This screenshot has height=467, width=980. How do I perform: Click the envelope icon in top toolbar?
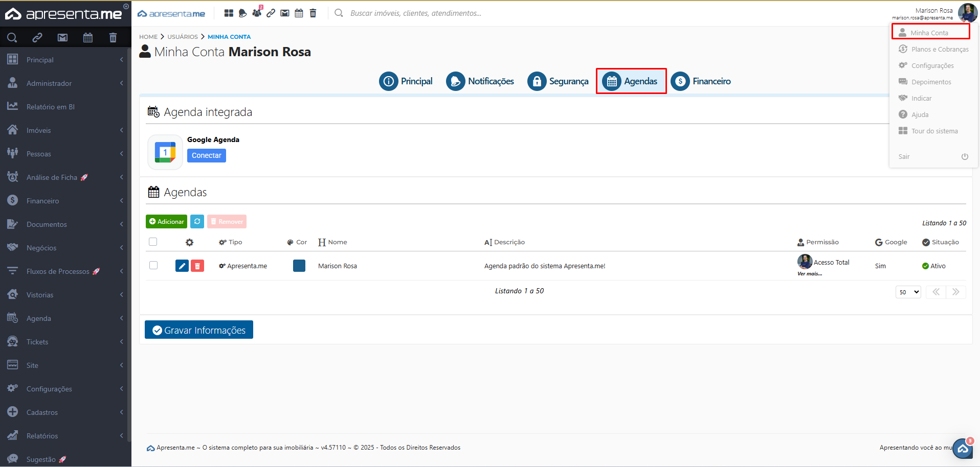coord(285,13)
